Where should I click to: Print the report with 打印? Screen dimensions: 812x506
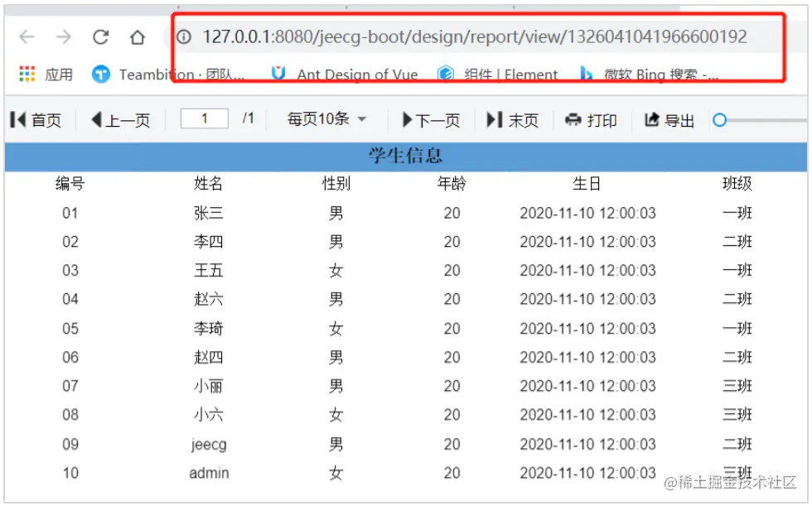(x=591, y=120)
